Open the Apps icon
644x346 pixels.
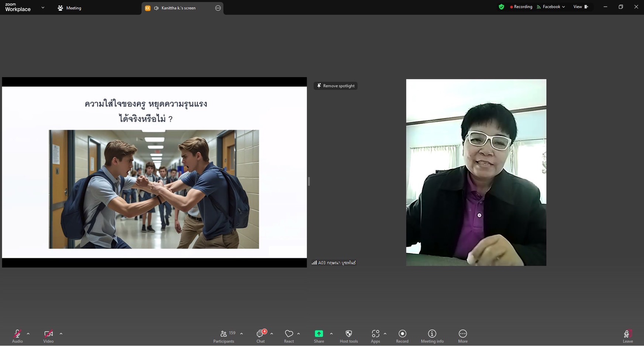pyautogui.click(x=375, y=334)
